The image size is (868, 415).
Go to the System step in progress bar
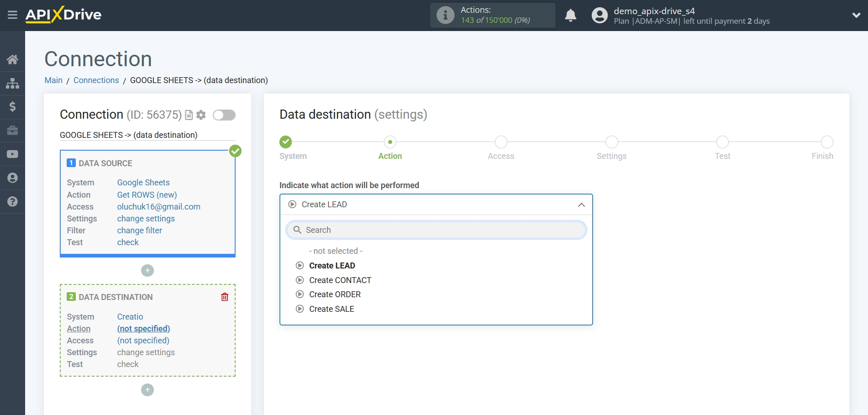coord(286,142)
